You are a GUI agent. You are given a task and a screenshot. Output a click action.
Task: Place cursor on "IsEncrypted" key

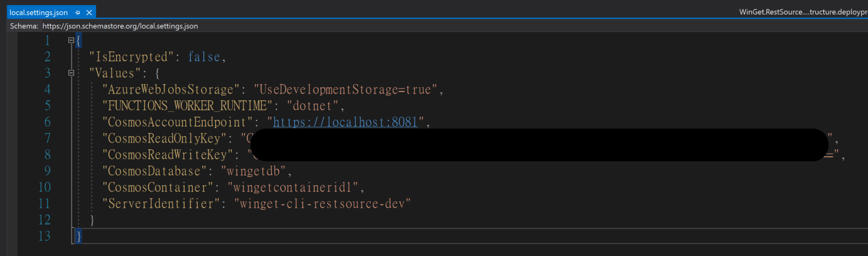[131, 56]
